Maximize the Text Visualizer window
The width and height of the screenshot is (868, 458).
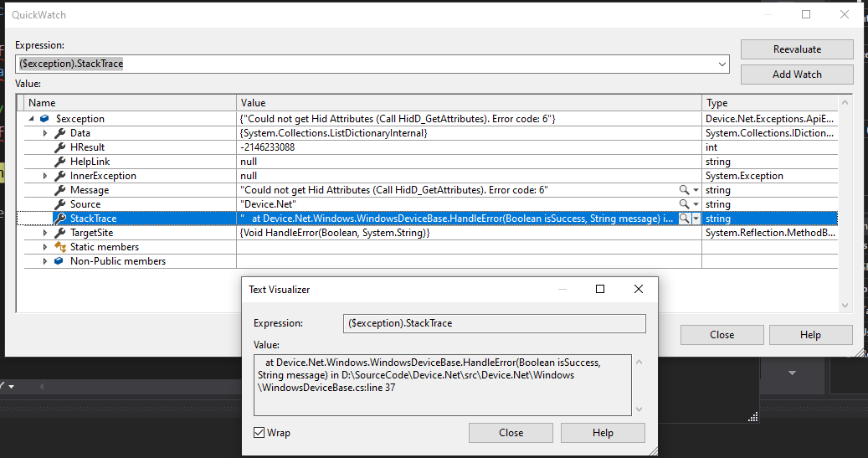click(600, 289)
